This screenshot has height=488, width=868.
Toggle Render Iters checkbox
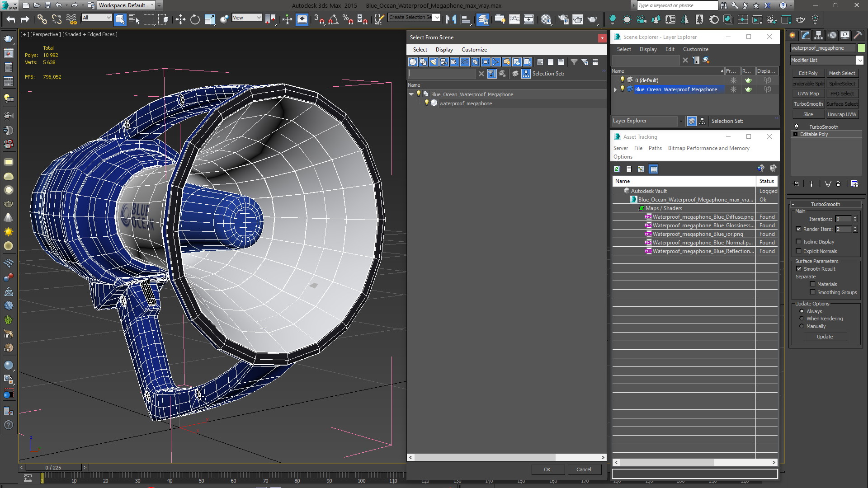(798, 229)
